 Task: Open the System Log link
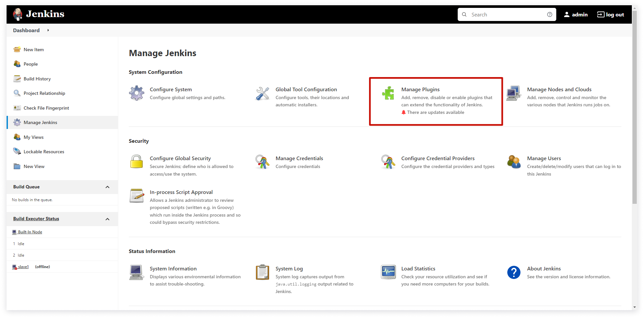coord(289,268)
